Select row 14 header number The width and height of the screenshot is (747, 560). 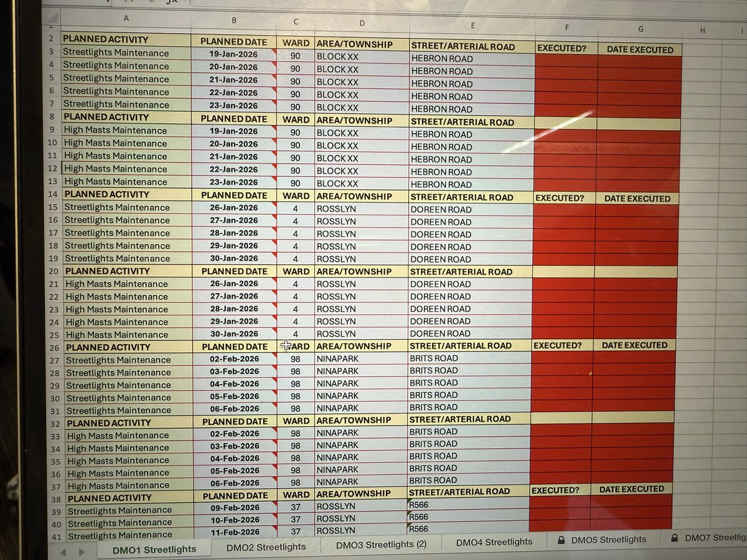point(52,194)
